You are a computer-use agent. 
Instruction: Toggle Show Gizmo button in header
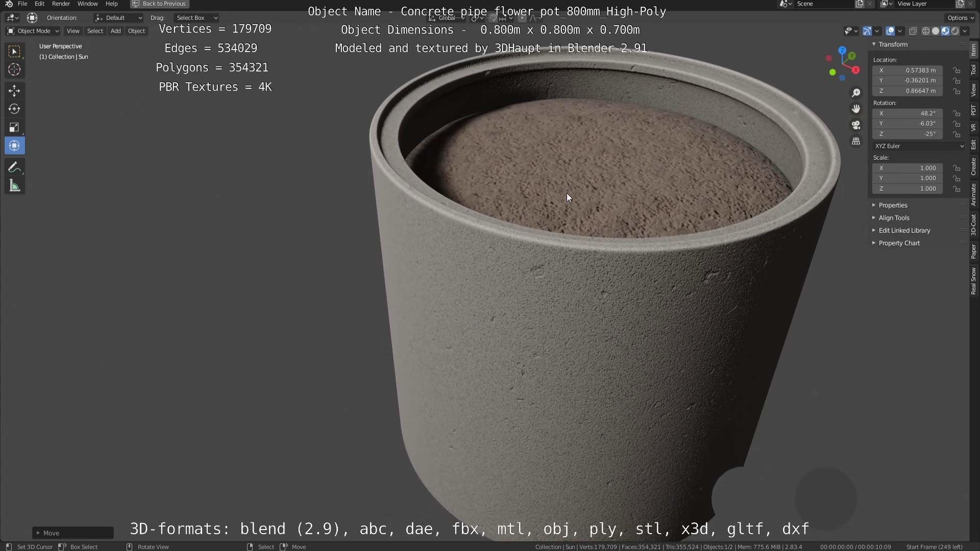(867, 31)
